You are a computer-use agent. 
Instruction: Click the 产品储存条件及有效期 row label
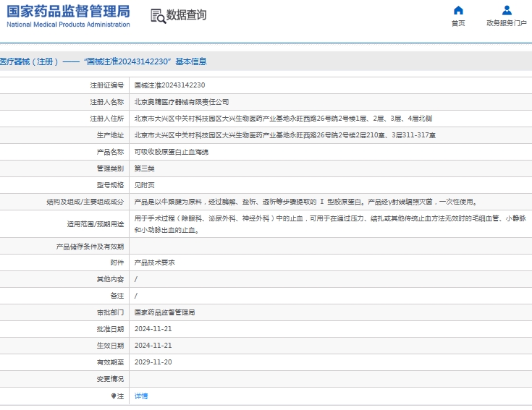[90, 247]
